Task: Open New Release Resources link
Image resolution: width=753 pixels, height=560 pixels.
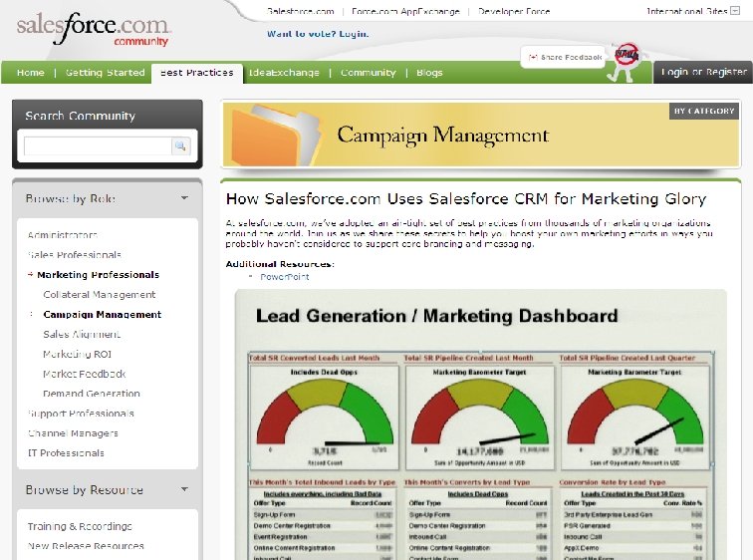Action: pos(86,546)
